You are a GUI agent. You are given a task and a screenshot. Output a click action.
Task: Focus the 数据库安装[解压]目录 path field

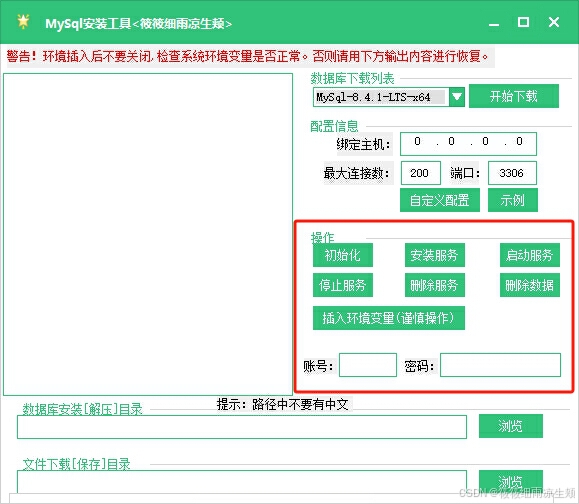coord(242,427)
